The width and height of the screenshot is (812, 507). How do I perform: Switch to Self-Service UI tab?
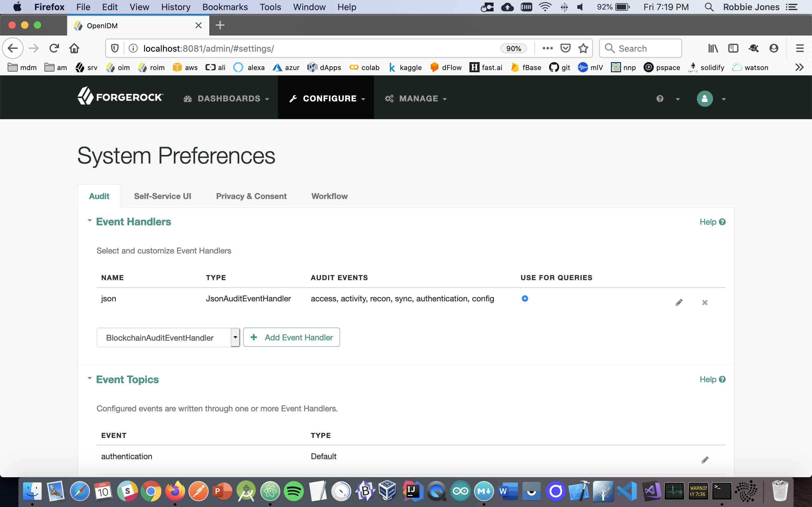click(x=162, y=196)
